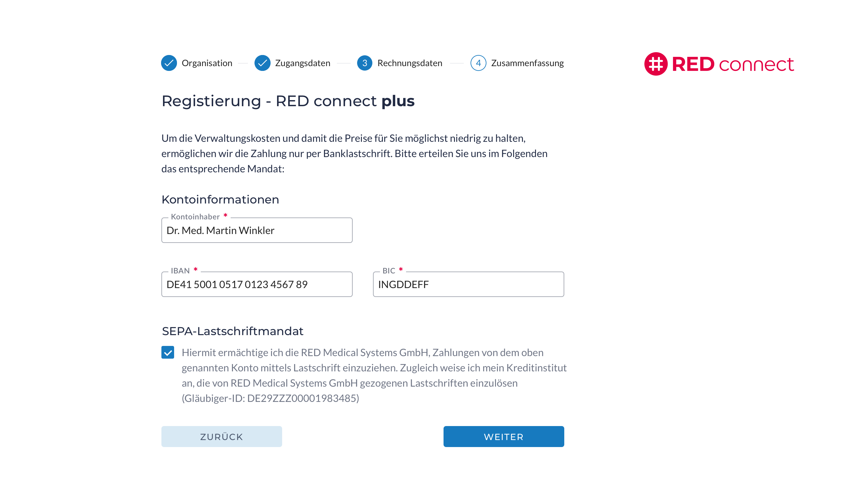Screen dimensions: 868x496
Task: Focus the Kontoinhaber input field
Action: tap(257, 230)
